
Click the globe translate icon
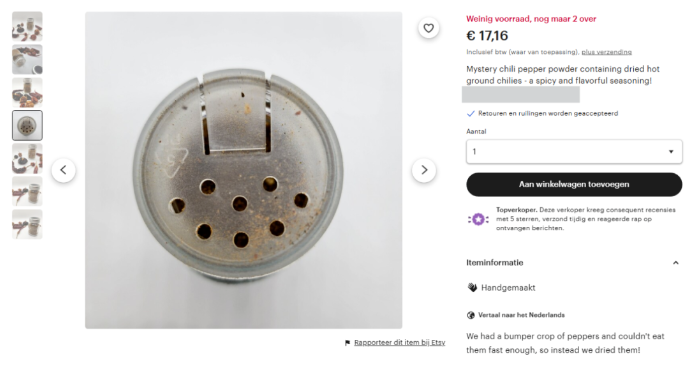click(x=470, y=315)
